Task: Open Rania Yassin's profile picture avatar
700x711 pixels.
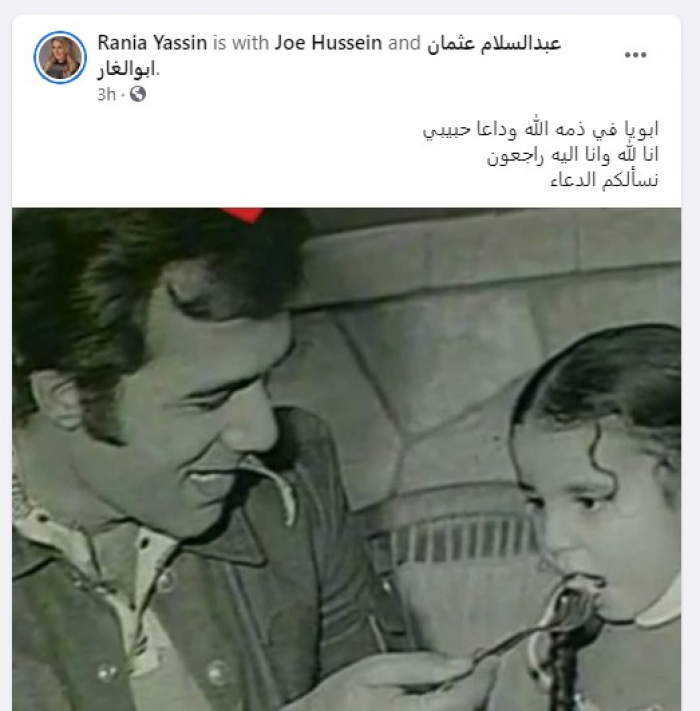Action: (60, 57)
